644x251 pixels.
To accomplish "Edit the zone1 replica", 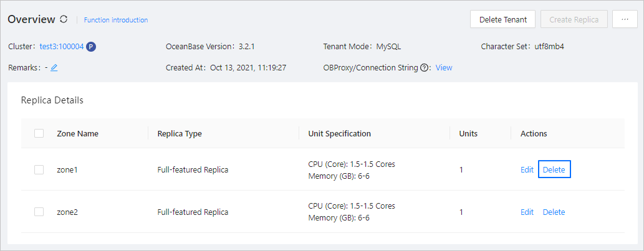I will (527, 169).
